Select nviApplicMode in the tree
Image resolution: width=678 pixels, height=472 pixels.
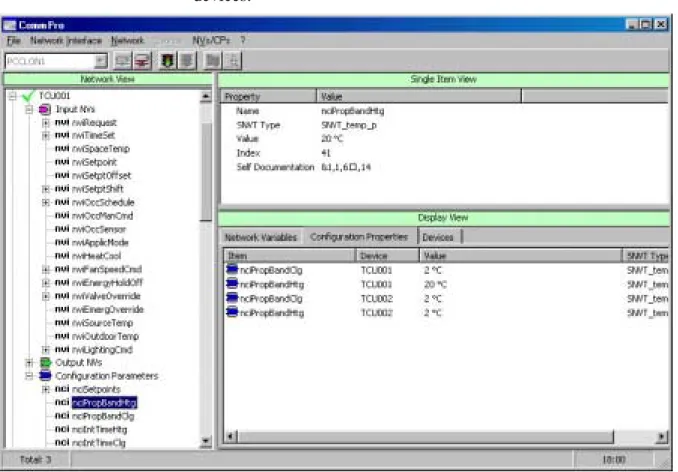[x=100, y=242]
